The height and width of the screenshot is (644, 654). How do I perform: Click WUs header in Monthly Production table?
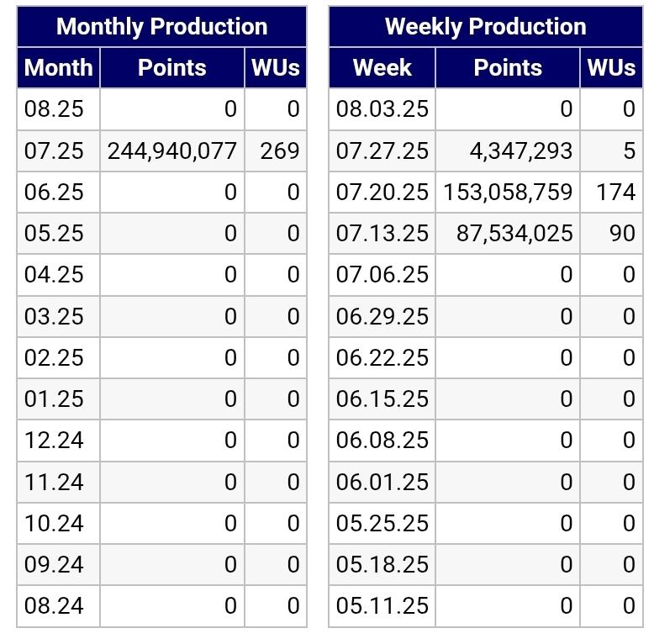pos(276,68)
